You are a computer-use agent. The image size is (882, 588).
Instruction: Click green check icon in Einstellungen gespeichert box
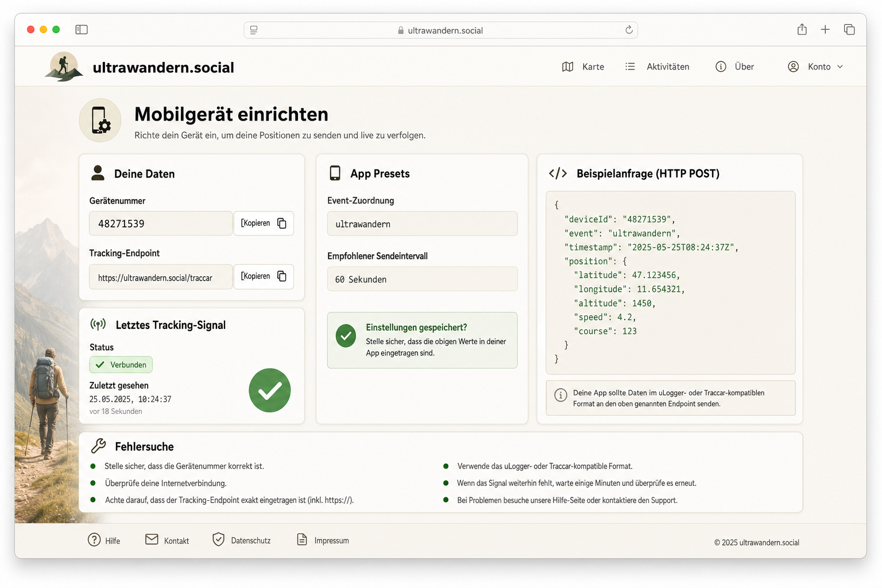(x=346, y=336)
